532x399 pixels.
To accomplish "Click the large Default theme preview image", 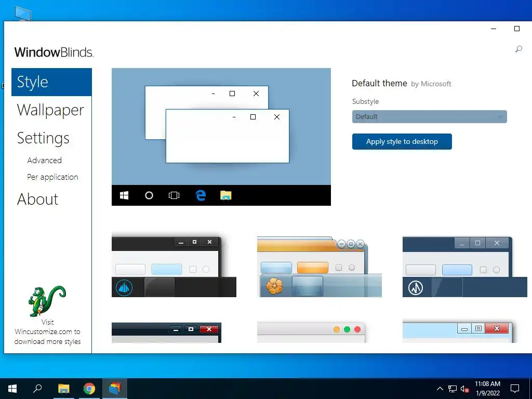I will (221, 137).
